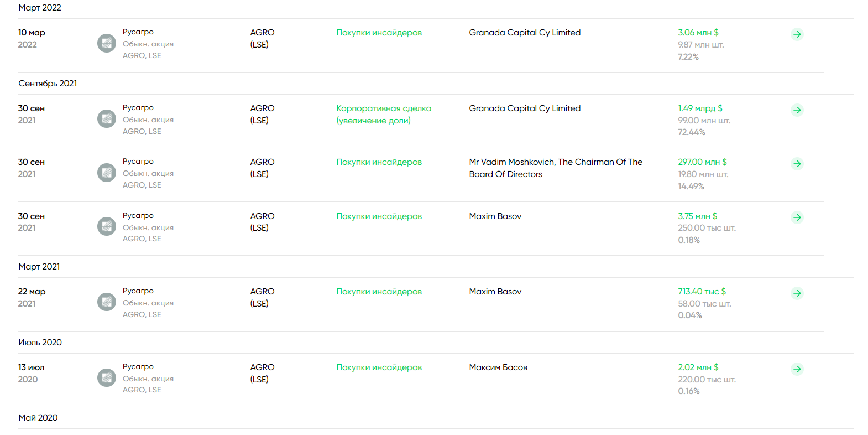This screenshot has height=435, width=868.
Task: Open Покупки инсайдеров link for Максим Басов
Action: (x=379, y=367)
